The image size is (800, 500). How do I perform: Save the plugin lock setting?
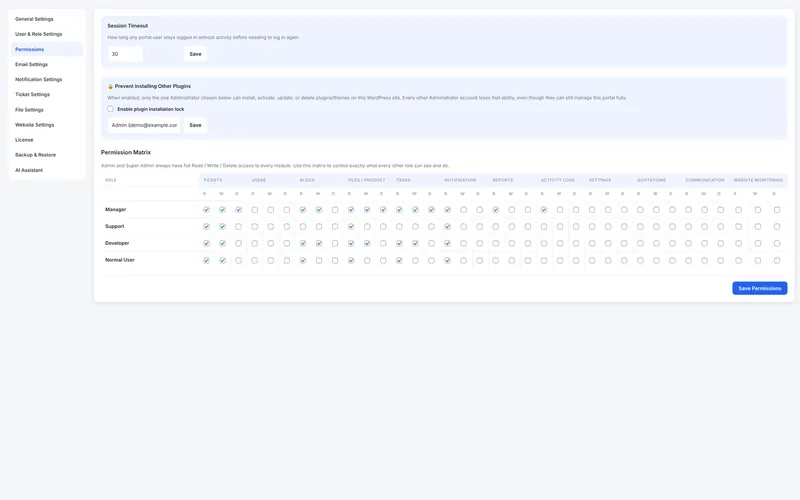coord(195,125)
